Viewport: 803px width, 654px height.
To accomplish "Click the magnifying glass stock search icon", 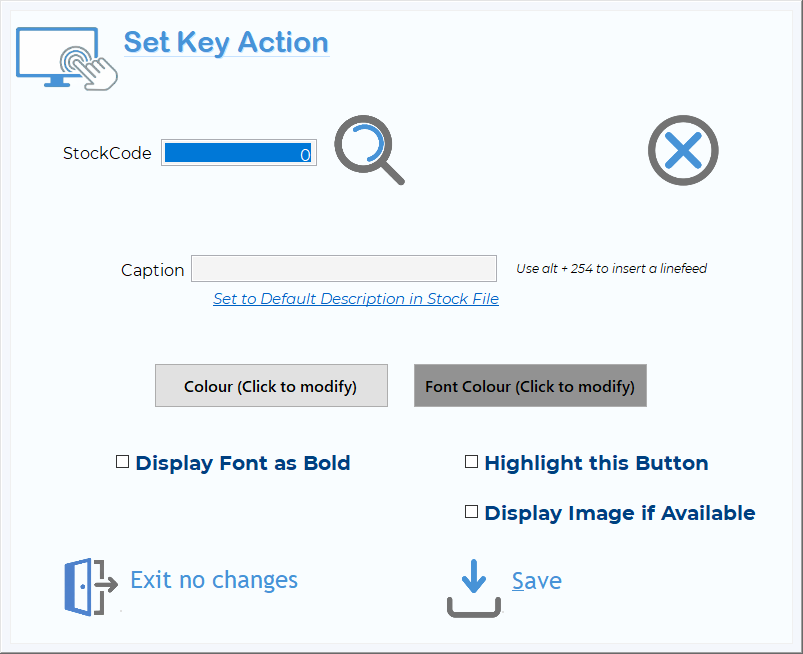I will [x=369, y=150].
